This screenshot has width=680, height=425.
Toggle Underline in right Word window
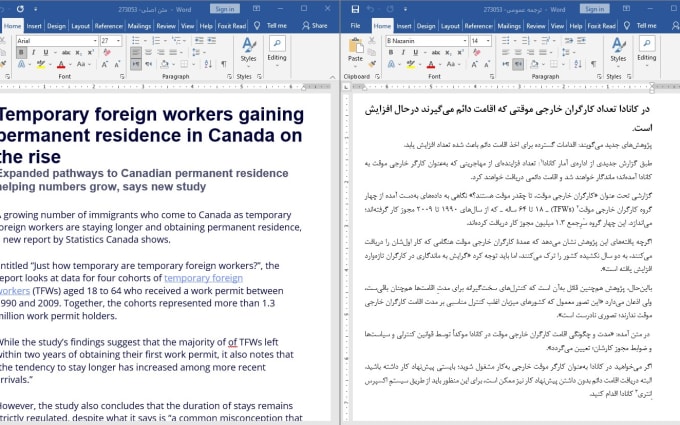click(415, 52)
